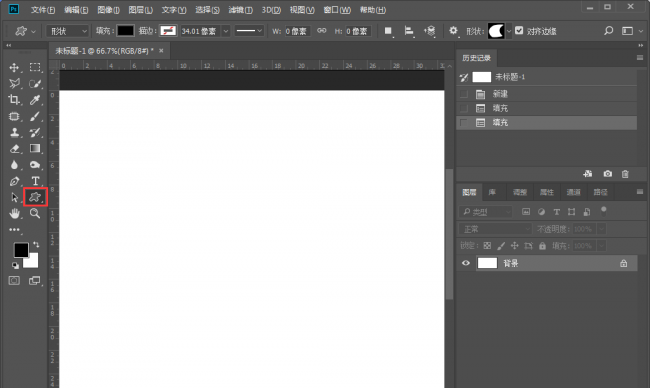Toggle Quick Mask mode

(x=14, y=281)
